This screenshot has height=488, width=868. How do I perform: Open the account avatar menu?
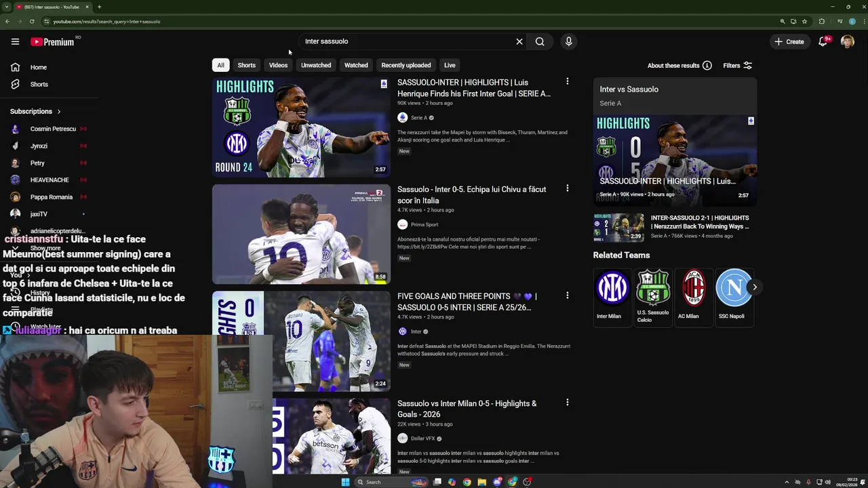point(848,41)
